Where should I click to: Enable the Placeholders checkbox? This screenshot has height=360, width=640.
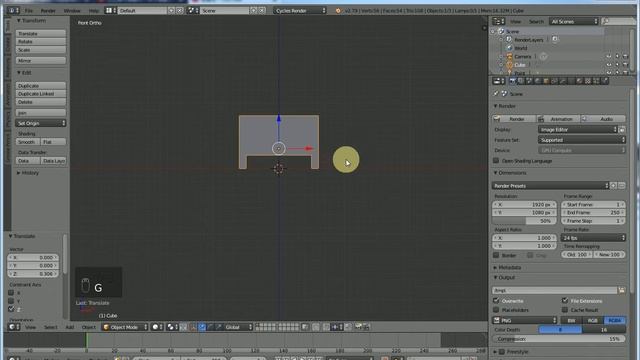tap(496, 310)
